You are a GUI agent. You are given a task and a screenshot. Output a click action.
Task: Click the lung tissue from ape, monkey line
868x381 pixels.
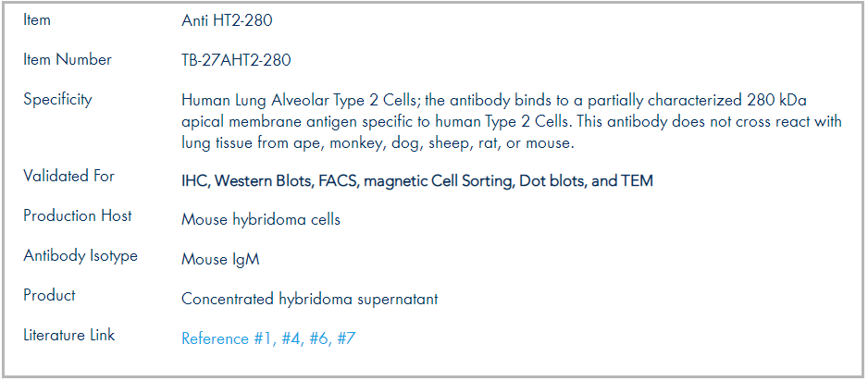point(378,142)
